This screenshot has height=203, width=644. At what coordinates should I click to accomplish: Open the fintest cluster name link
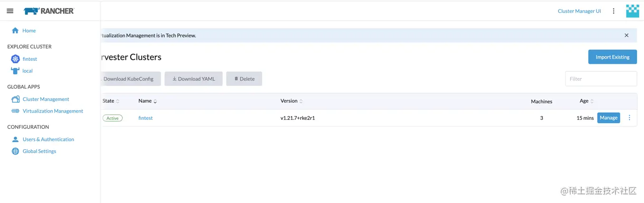click(x=145, y=118)
